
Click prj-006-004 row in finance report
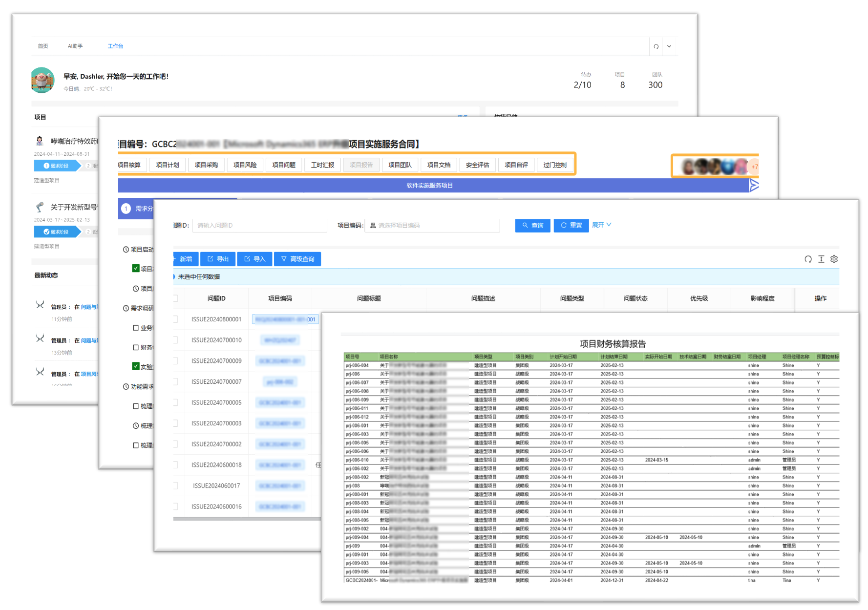point(591,365)
